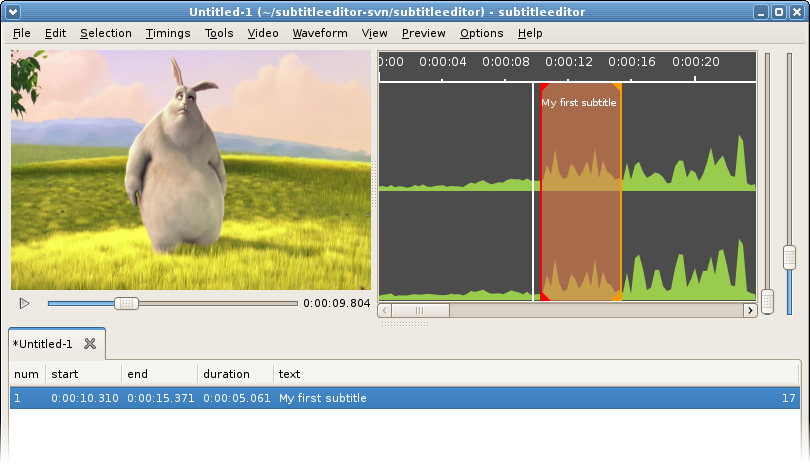Viewport: 810px width, 473px height.
Task: Open the Selection menu
Action: pyautogui.click(x=105, y=34)
